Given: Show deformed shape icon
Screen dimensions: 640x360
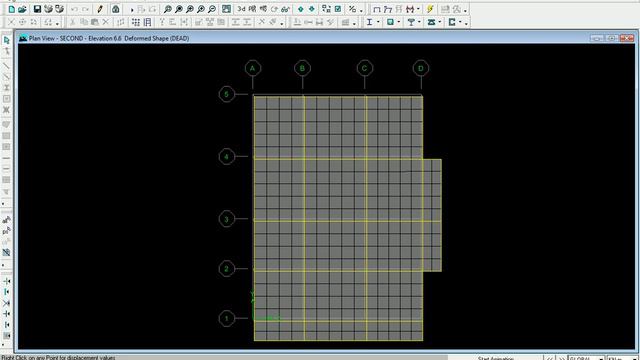Looking at the screenshot, I should pyautogui.click(x=388, y=9).
